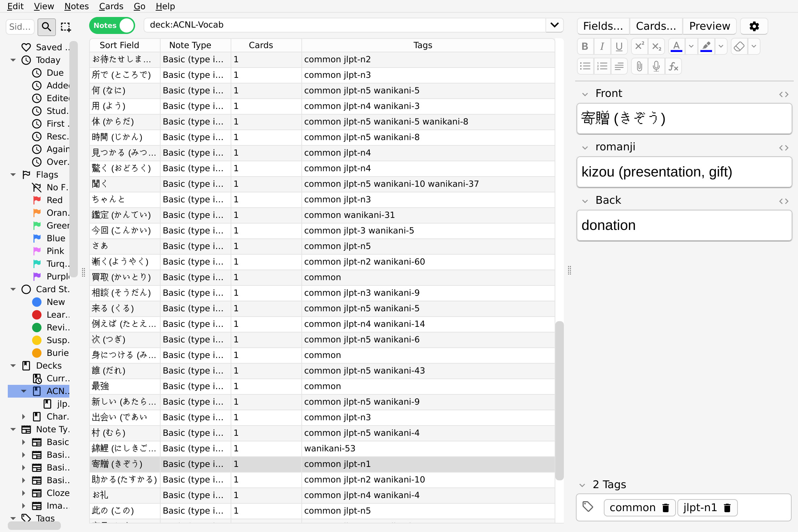The height and width of the screenshot is (532, 798).
Task: Collapse the Back field section
Action: 585,201
